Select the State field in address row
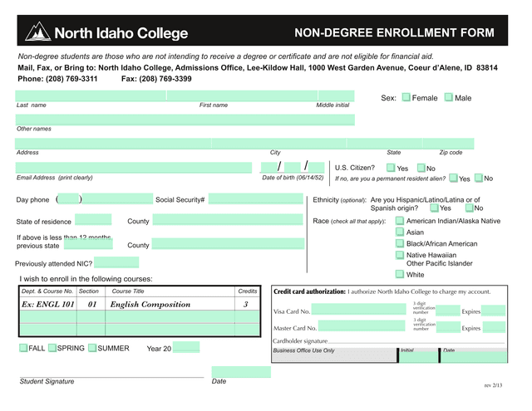532x411 pixels. (384, 144)
